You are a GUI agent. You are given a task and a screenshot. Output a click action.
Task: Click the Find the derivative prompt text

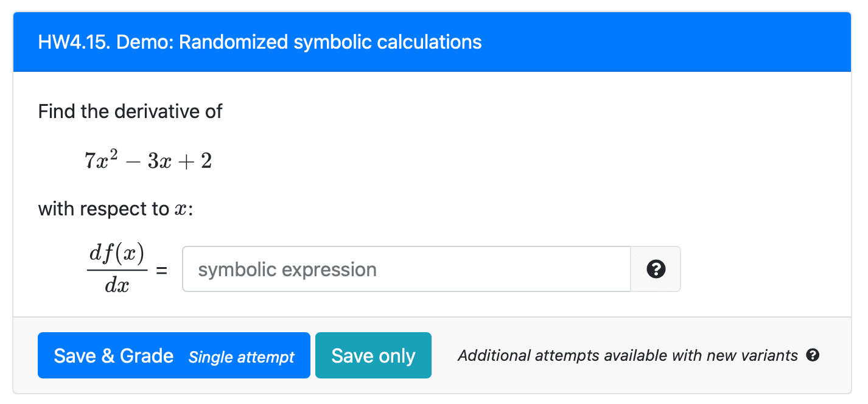pos(130,111)
